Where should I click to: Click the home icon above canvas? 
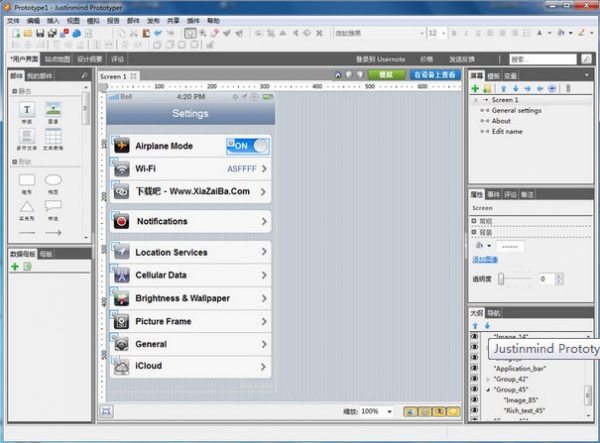(x=338, y=75)
